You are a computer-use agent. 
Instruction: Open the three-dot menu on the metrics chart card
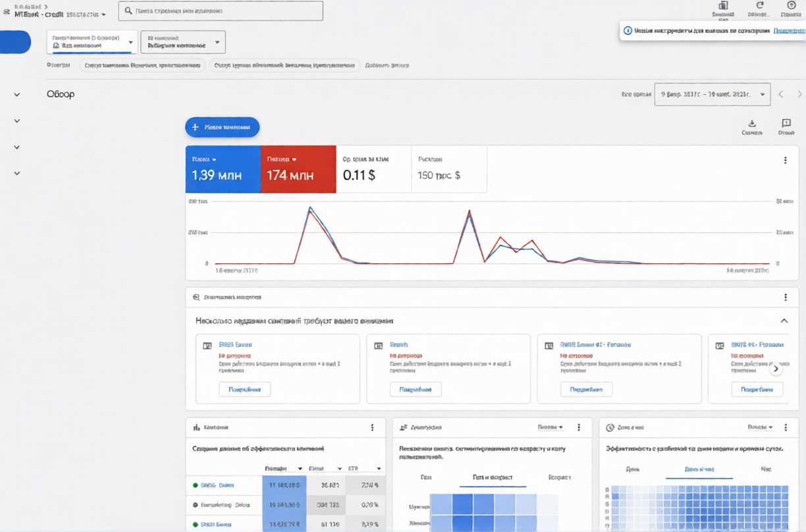(x=785, y=161)
